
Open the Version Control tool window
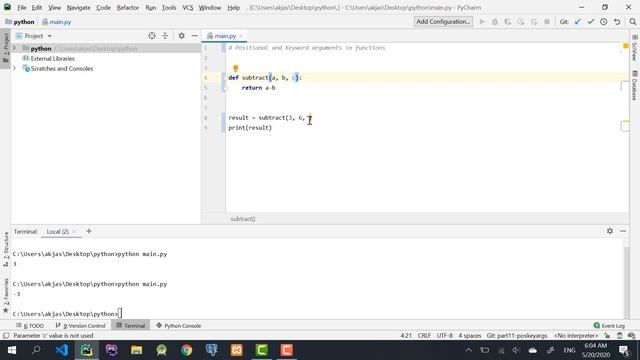click(x=80, y=326)
